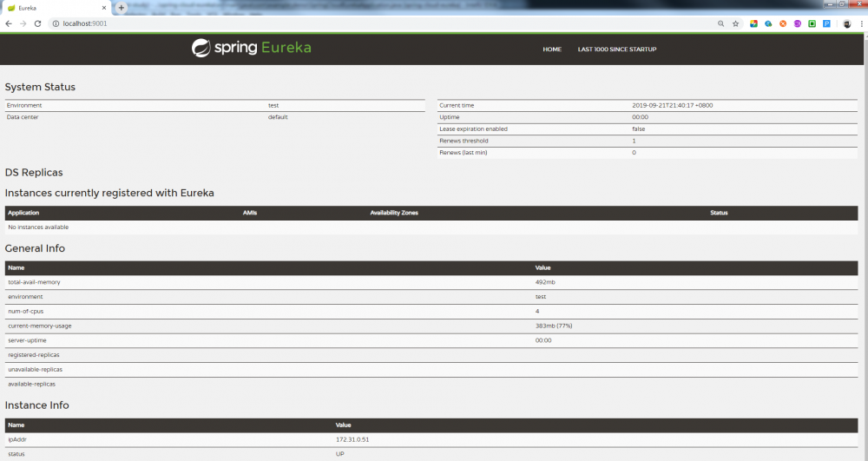Close the Eureka tab

coord(103,8)
